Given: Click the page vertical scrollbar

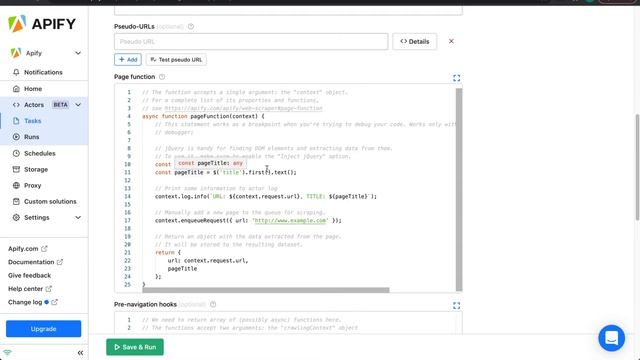Looking at the screenshot, I should click(x=638, y=167).
